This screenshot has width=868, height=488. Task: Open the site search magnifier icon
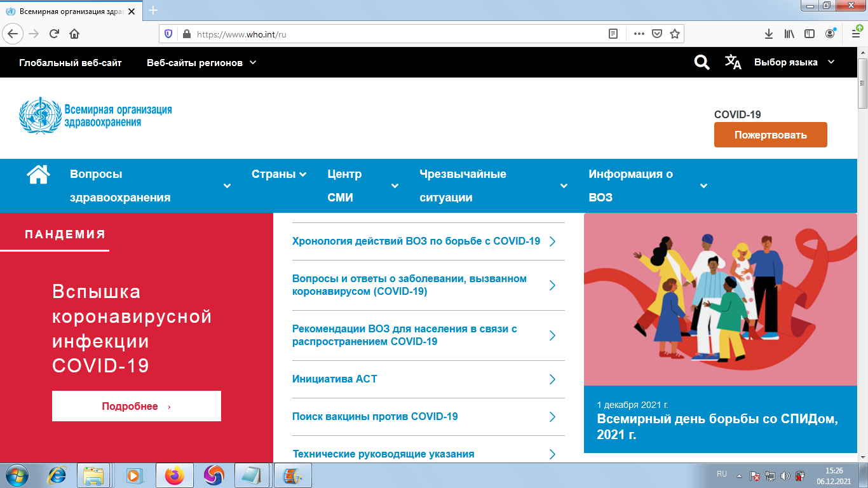701,62
